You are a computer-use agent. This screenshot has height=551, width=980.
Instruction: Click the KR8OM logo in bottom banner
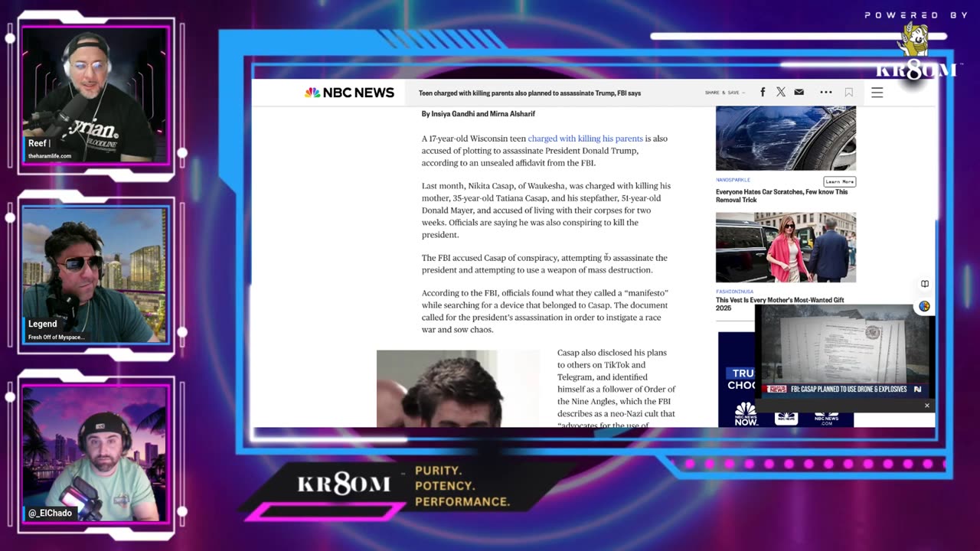coord(343,484)
